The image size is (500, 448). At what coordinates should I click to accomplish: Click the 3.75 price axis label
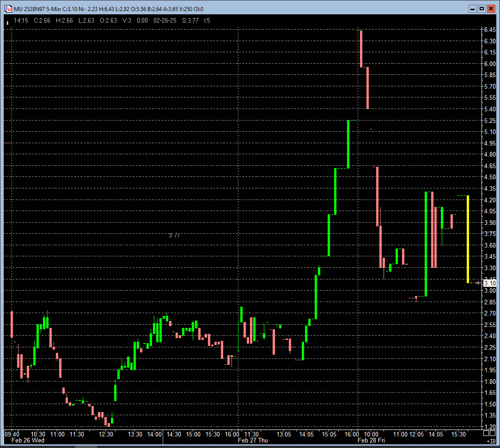point(490,234)
